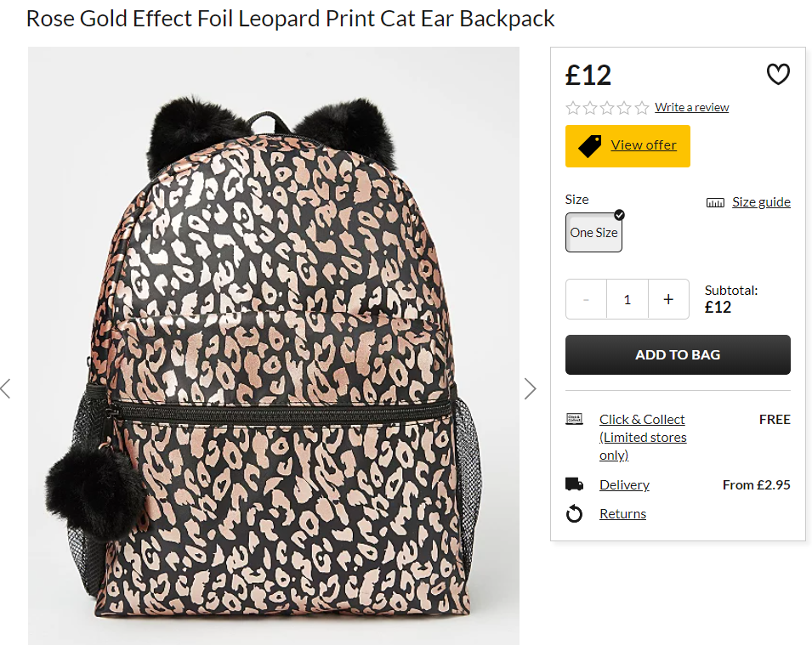Select the One Size option
The height and width of the screenshot is (645, 812).
coord(593,233)
